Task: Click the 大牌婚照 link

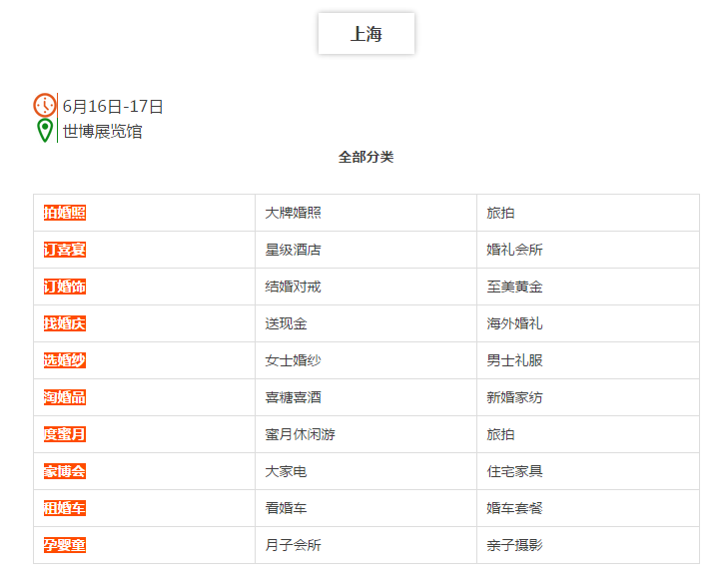Action: coord(293,213)
